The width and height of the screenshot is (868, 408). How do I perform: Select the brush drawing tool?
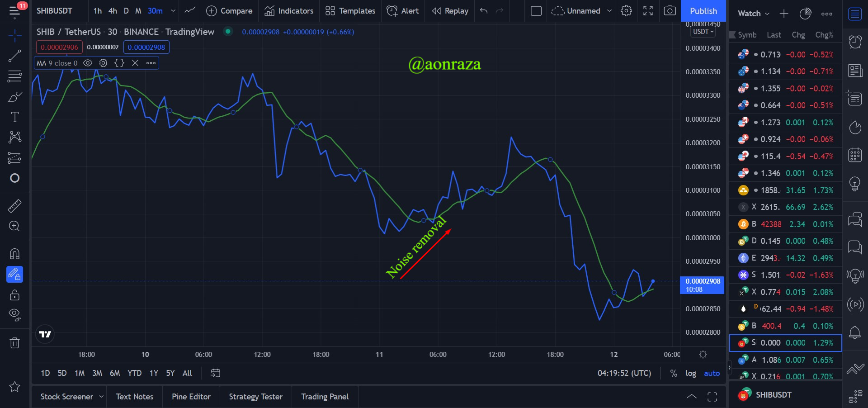[x=14, y=97]
